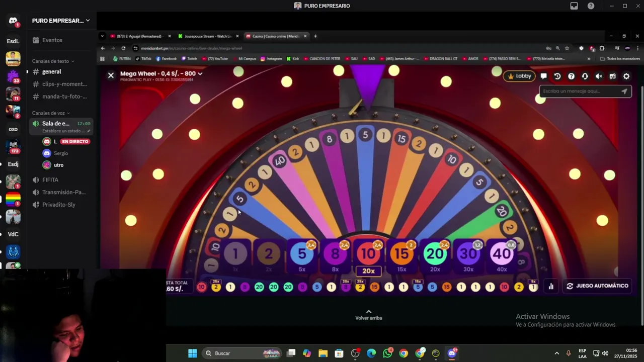The width and height of the screenshot is (644, 362).
Task: Click Establece un estado edit pencil
Action: [89, 131]
